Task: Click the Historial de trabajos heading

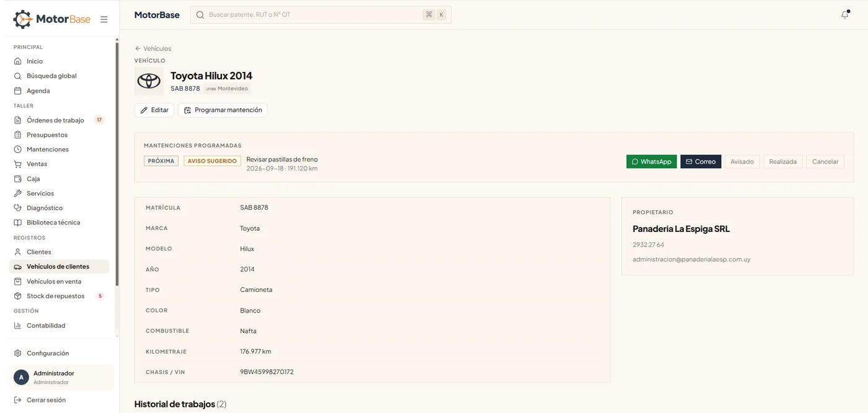Action: click(x=180, y=404)
